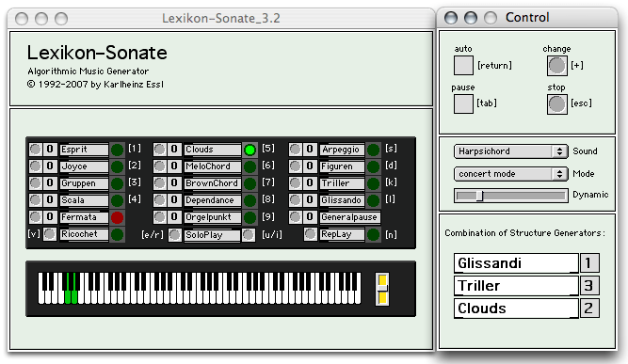Click the Esprit generator label
Viewport: 628px width, 364px height.
(84, 150)
